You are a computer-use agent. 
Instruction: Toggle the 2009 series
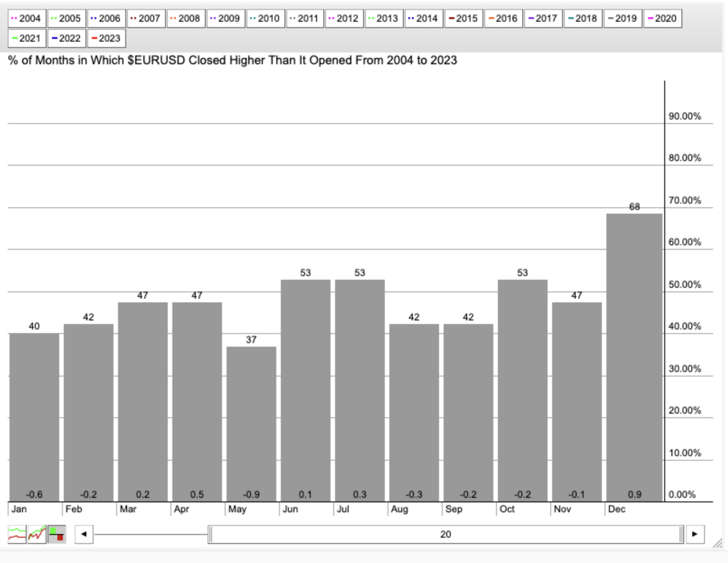[226, 19]
